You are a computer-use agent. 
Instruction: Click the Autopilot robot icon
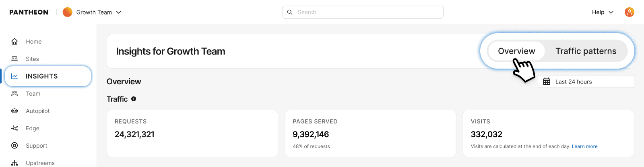point(14,111)
